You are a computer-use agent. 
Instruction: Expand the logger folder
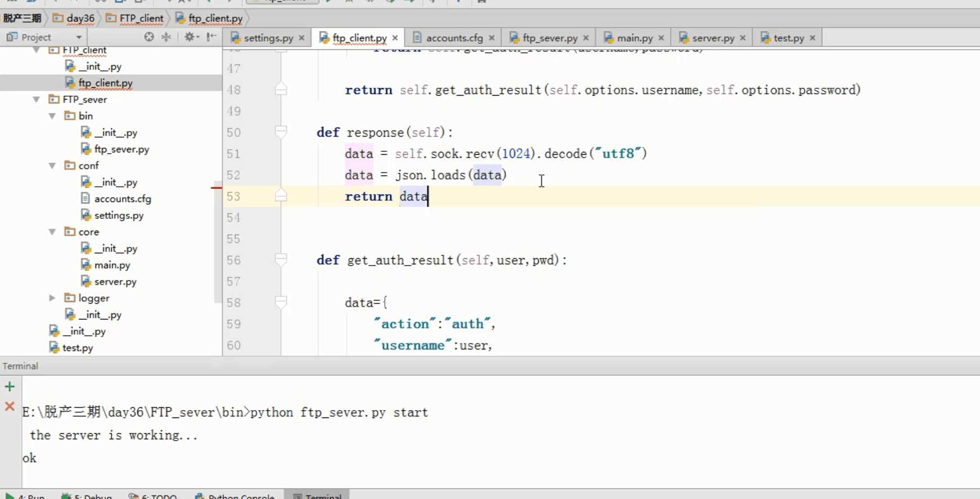coord(52,298)
